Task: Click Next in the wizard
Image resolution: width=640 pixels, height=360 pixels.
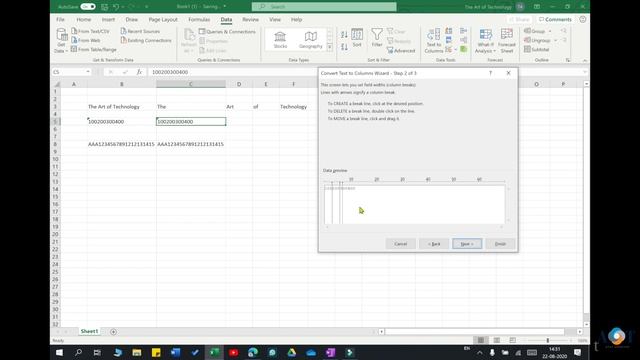Action: click(467, 244)
